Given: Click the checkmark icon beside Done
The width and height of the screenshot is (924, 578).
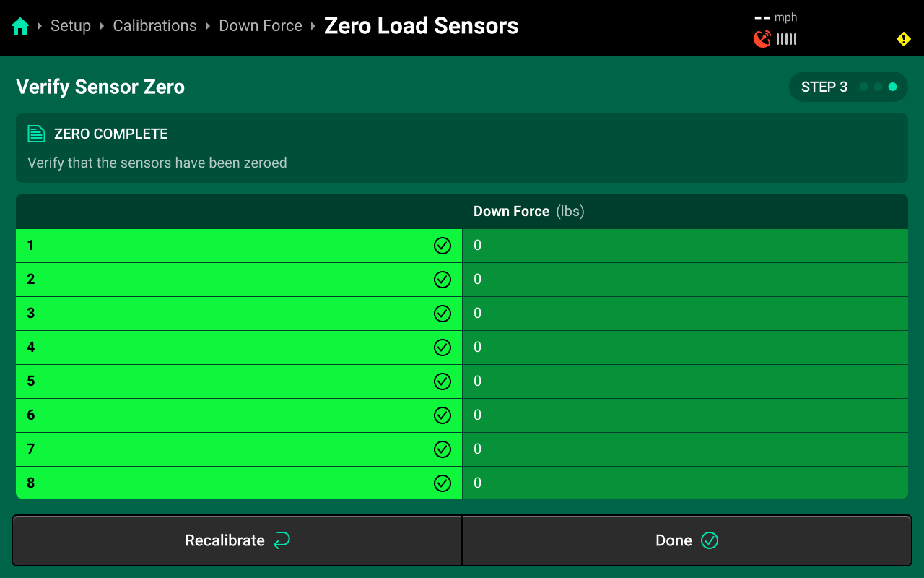Looking at the screenshot, I should (x=710, y=540).
